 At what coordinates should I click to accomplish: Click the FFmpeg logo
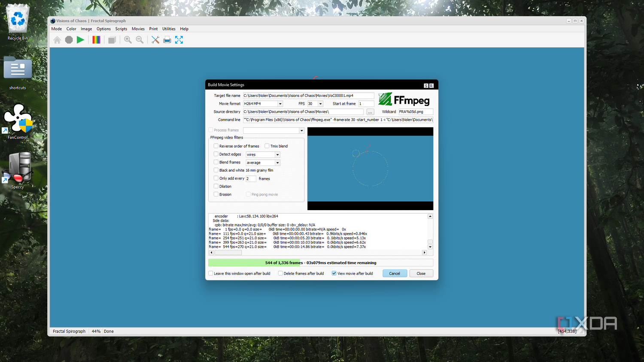pyautogui.click(x=404, y=100)
